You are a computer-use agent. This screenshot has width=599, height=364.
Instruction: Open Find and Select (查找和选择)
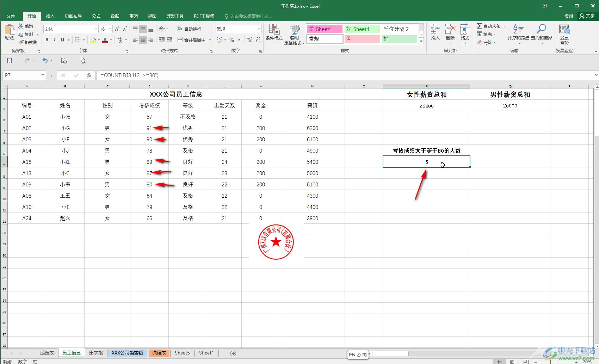coord(542,34)
